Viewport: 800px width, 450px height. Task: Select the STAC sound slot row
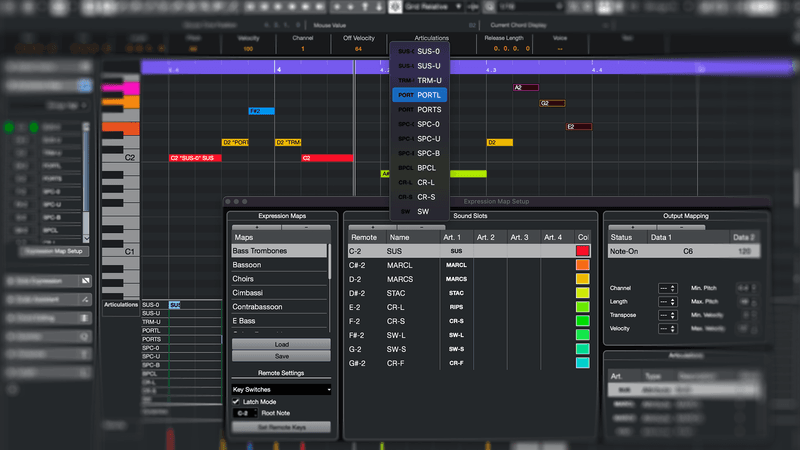click(469, 293)
